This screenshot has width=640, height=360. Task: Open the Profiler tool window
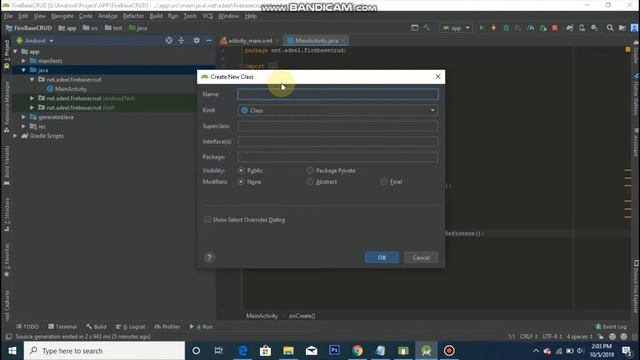click(x=167, y=327)
